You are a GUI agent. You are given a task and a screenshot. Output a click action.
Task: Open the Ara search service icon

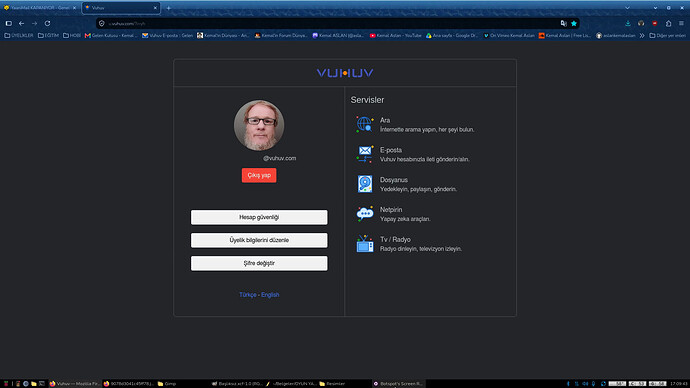365,124
